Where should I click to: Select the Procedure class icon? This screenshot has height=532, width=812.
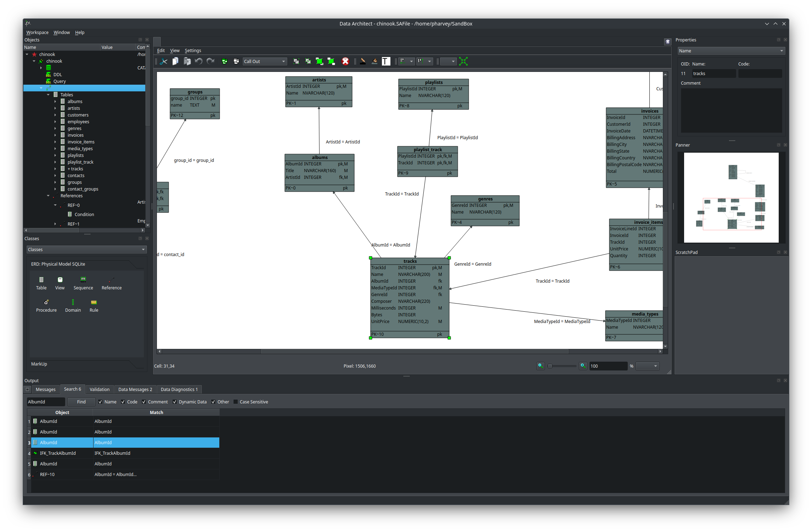pyautogui.click(x=46, y=302)
